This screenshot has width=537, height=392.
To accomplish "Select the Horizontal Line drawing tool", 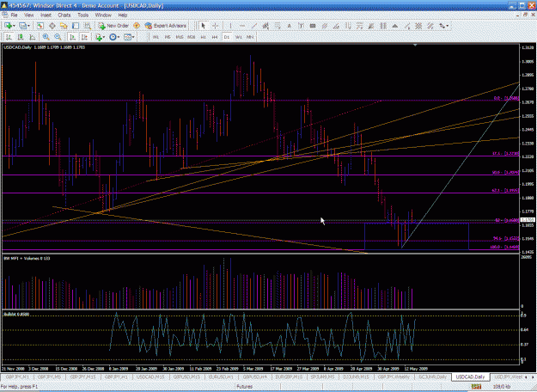I will point(242,26).
